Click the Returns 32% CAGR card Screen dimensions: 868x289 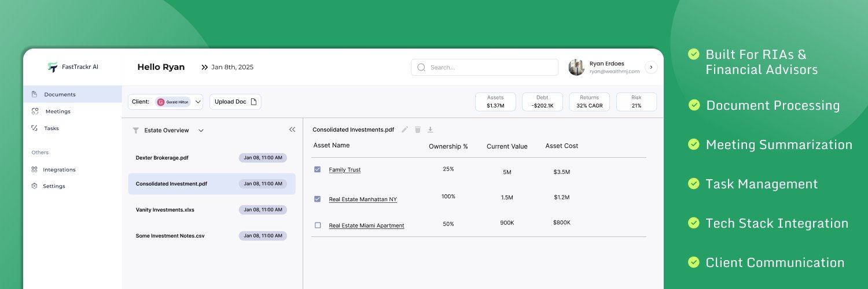pos(589,102)
